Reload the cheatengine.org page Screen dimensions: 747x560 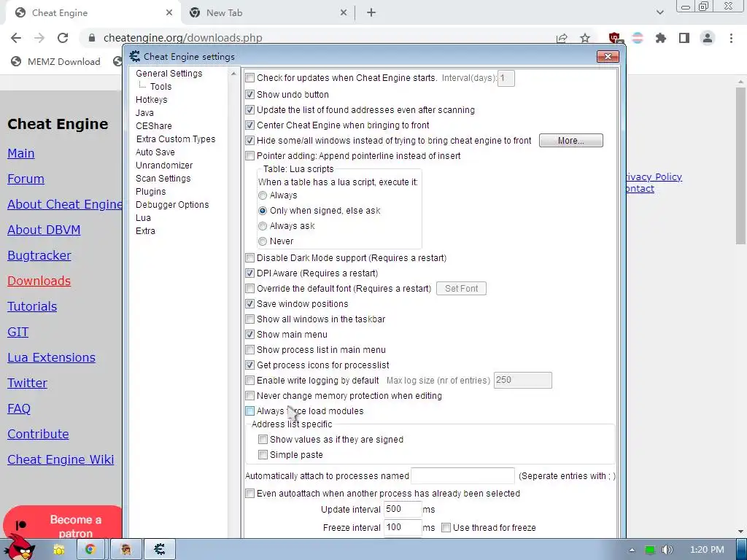[x=63, y=38]
